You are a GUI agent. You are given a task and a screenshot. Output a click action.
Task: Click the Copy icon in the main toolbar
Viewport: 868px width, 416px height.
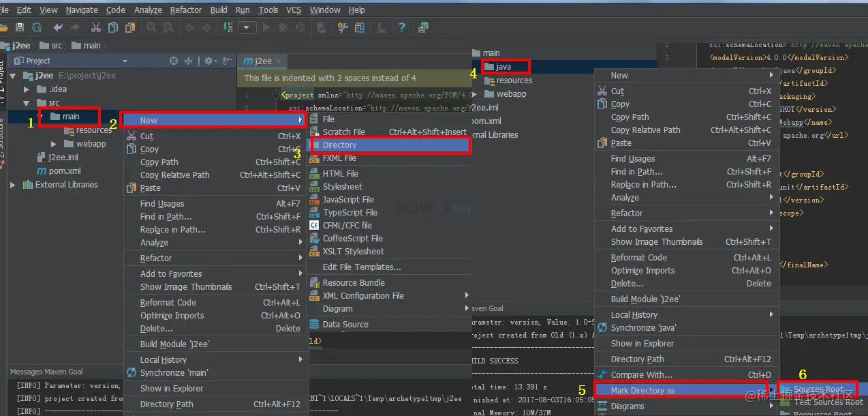112,27
